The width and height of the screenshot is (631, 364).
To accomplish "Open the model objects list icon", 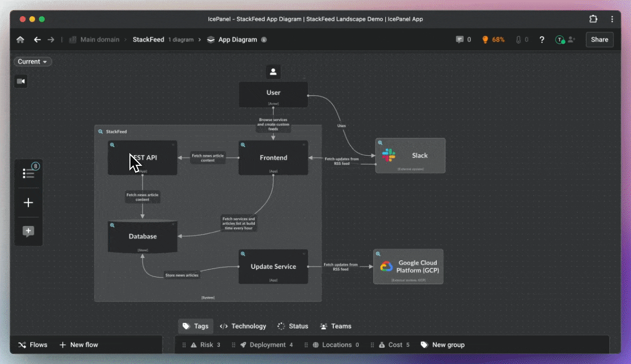I will 29,173.
